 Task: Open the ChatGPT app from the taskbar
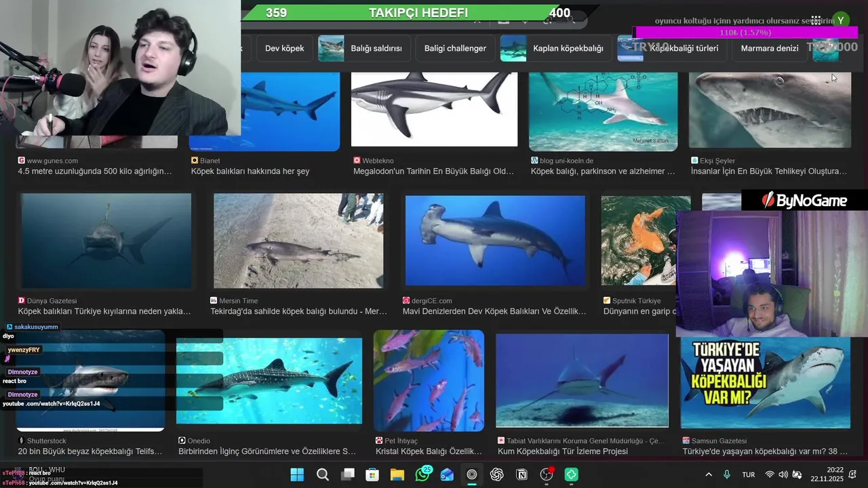(x=497, y=474)
